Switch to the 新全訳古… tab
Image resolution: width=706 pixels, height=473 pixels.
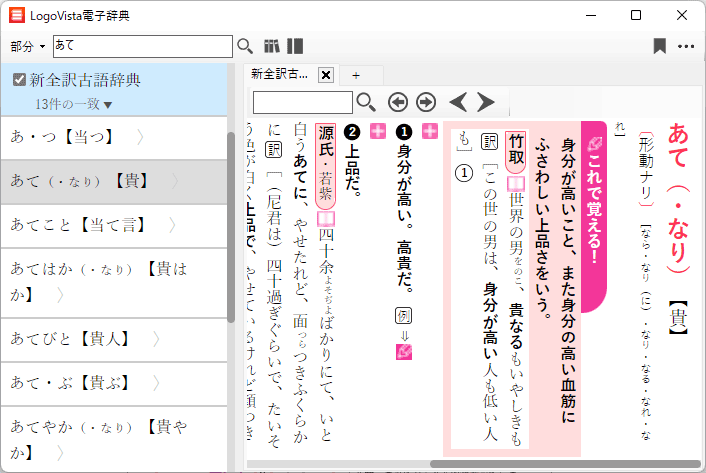(x=280, y=74)
